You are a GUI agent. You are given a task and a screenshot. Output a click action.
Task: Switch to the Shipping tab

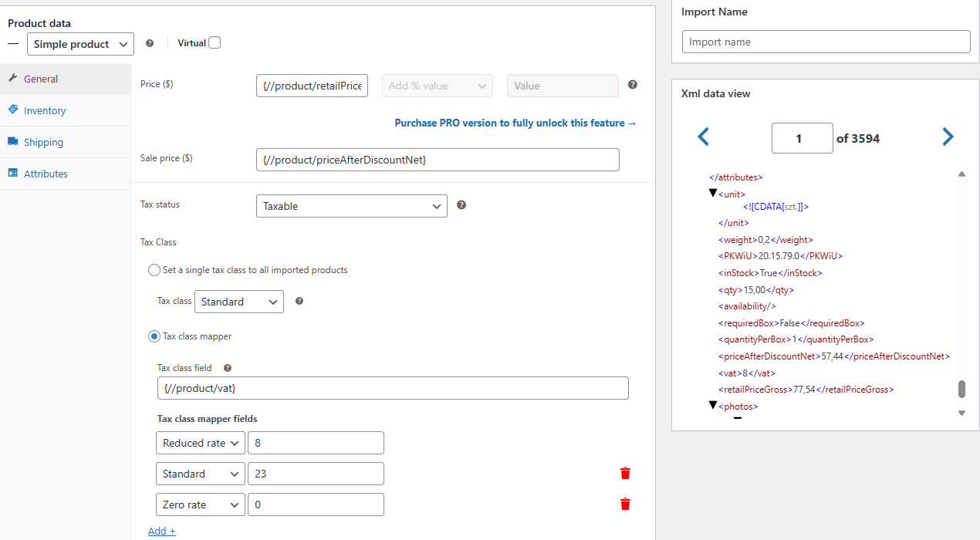click(65, 142)
